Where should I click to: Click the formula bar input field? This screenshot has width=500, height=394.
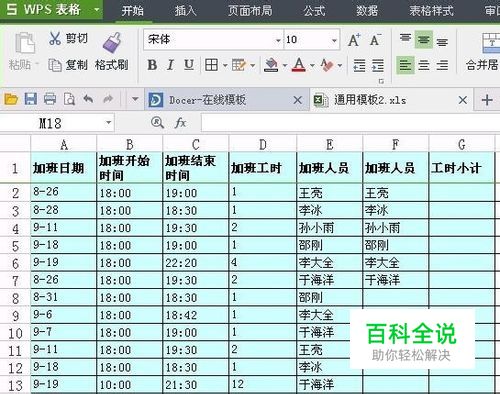[351, 123]
